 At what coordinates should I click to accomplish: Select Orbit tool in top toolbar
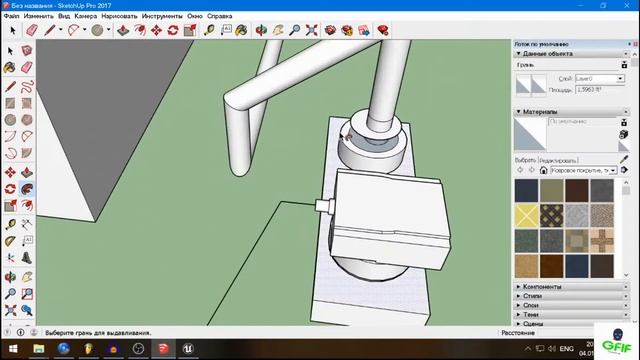[x=261, y=30]
